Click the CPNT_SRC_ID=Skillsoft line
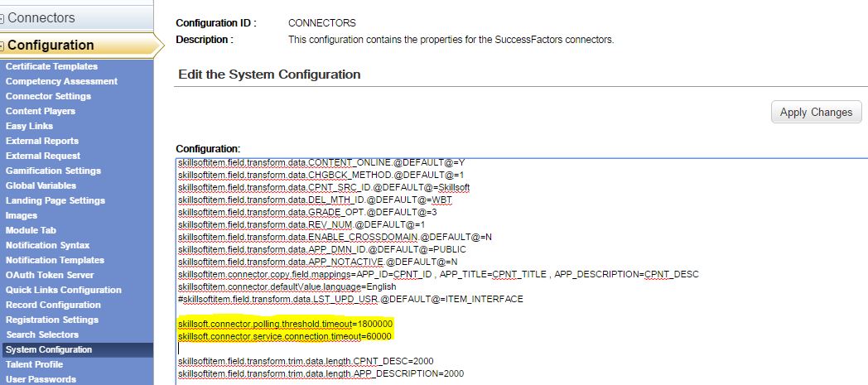This screenshot has height=385, width=868. pos(324,187)
